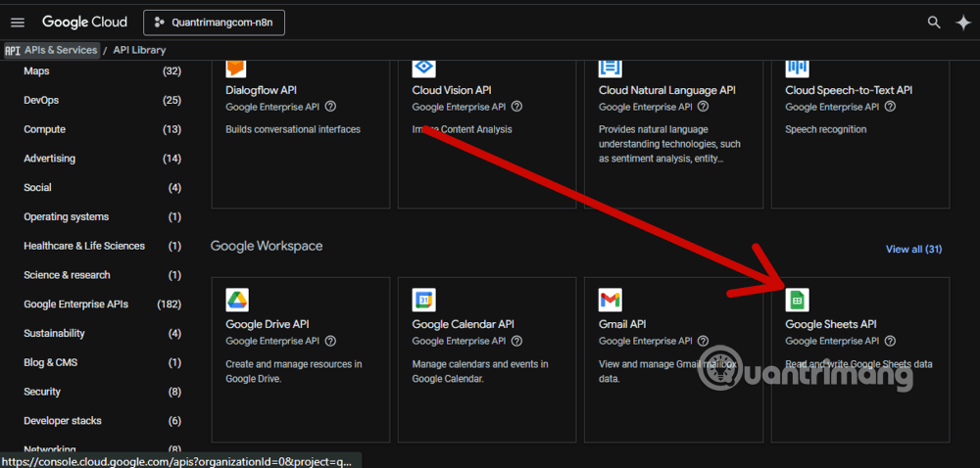Click the Cloud Vision API icon
This screenshot has width=980, height=468.
tap(423, 67)
